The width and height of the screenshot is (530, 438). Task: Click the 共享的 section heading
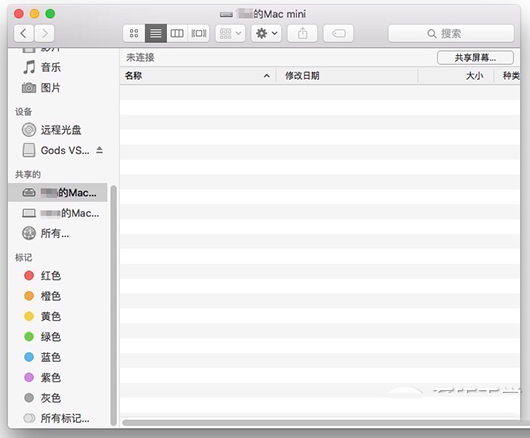(x=28, y=174)
